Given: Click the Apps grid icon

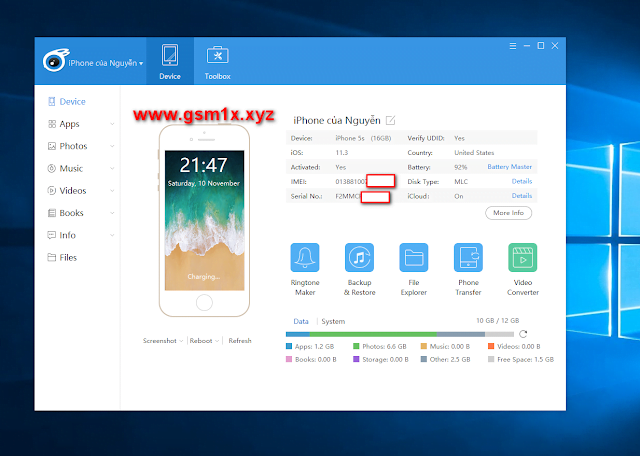Looking at the screenshot, I should 52,124.
